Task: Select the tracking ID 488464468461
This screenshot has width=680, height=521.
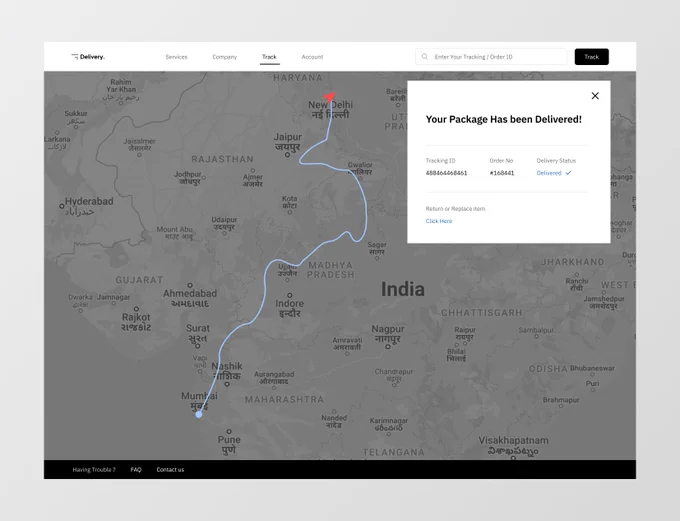Action: click(446, 173)
